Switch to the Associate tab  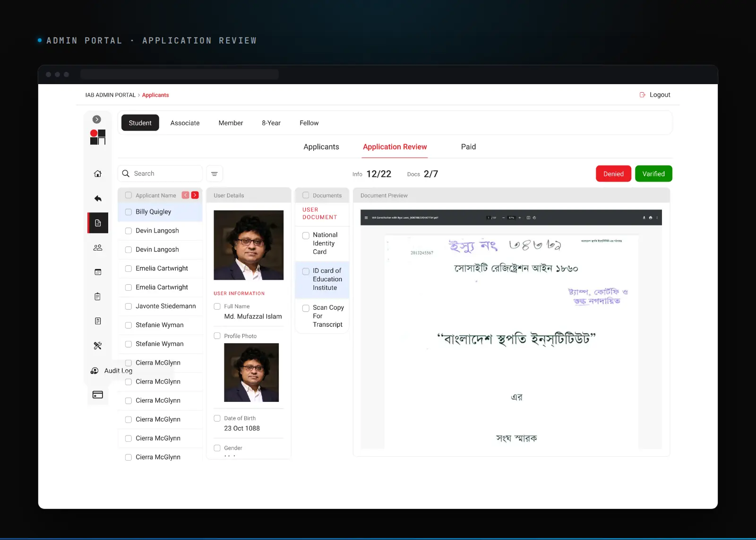pyautogui.click(x=185, y=123)
